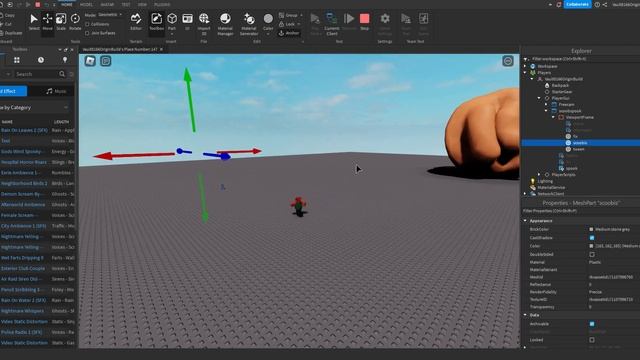Open Import 3D tool

[204, 23]
